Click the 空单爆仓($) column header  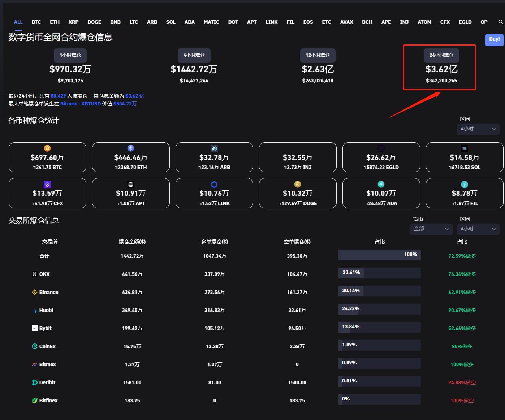click(x=297, y=242)
